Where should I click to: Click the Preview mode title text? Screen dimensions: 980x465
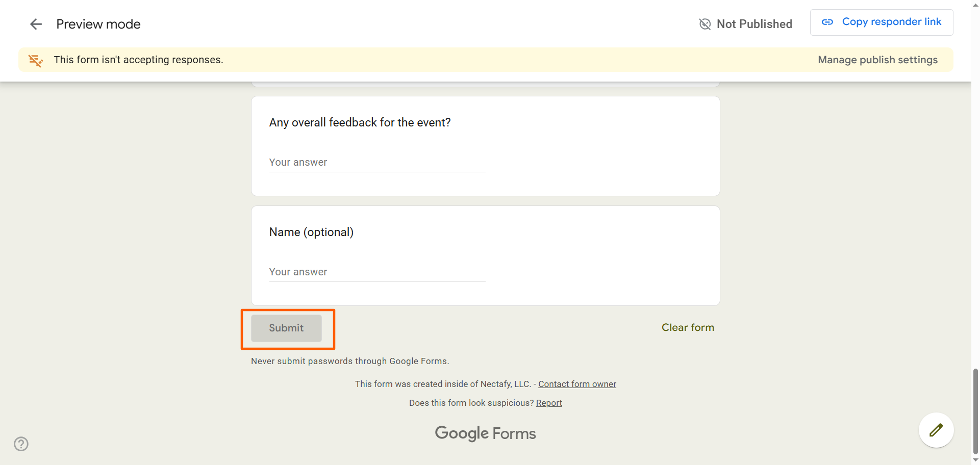98,24
